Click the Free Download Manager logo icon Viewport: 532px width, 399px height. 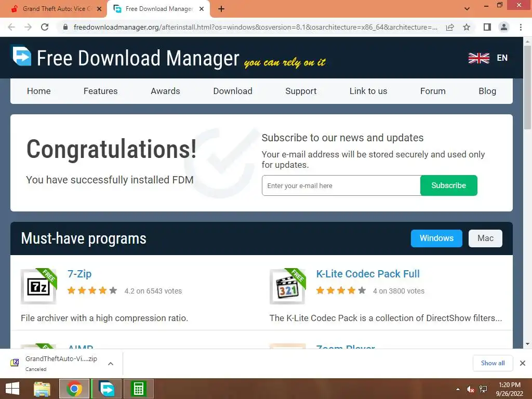pos(22,56)
